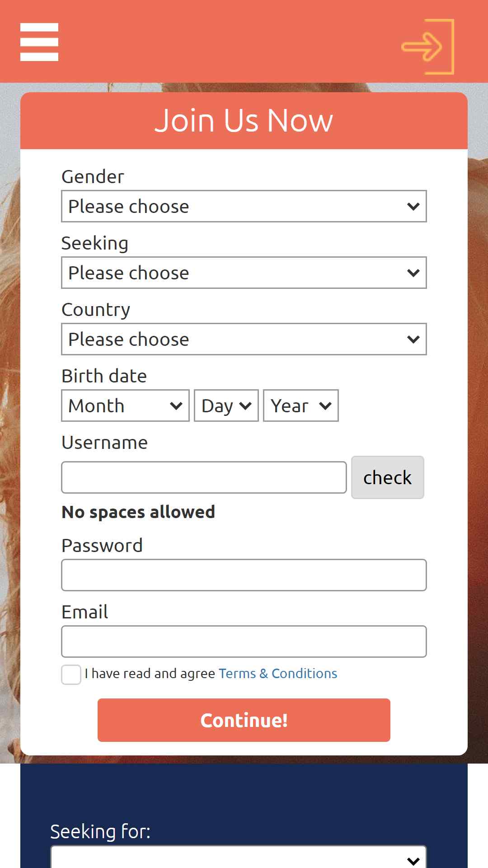Pick birth Year dropdown
The image size is (488, 868).
pyautogui.click(x=301, y=406)
